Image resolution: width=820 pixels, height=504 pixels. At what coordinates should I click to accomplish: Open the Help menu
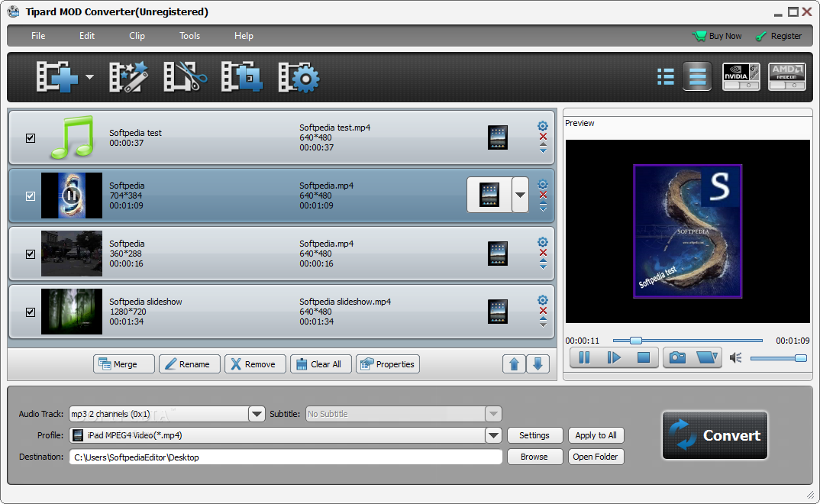point(244,36)
